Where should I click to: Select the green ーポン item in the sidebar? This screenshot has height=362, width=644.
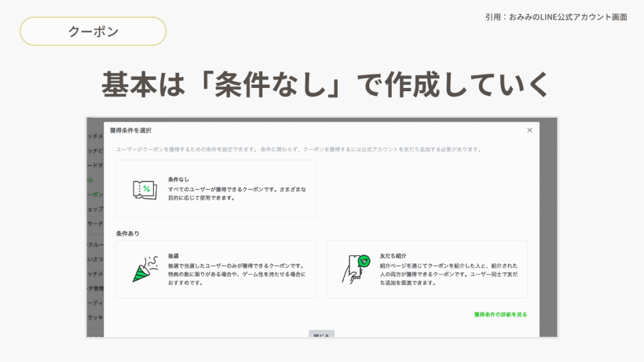pos(95,195)
